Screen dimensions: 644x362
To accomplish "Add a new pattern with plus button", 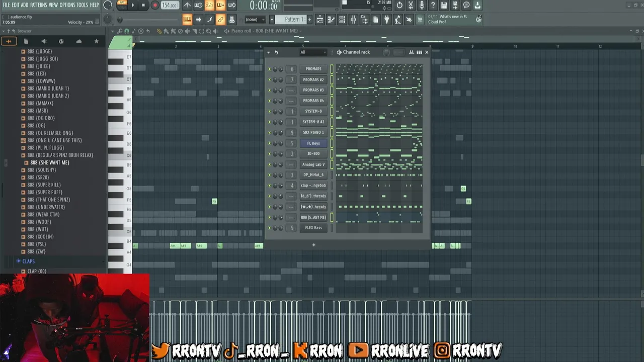I will [309, 20].
